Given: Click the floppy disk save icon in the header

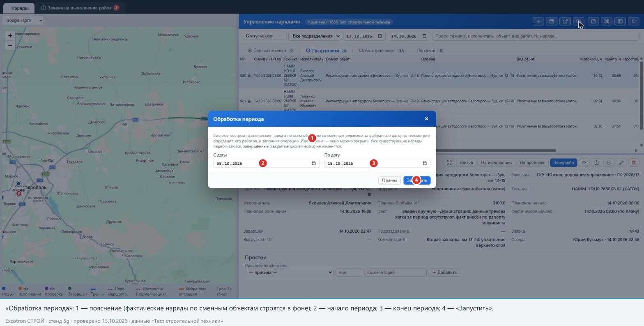Looking at the screenshot, I should 593,21.
